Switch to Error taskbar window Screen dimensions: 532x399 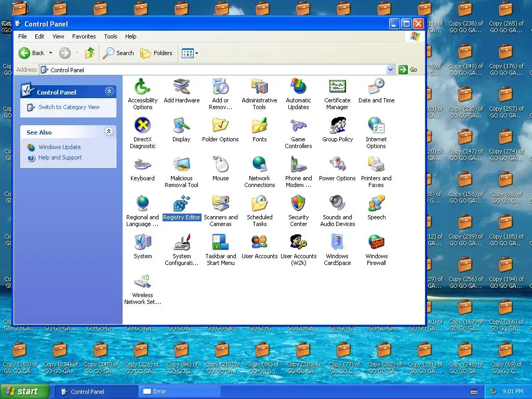click(x=179, y=392)
